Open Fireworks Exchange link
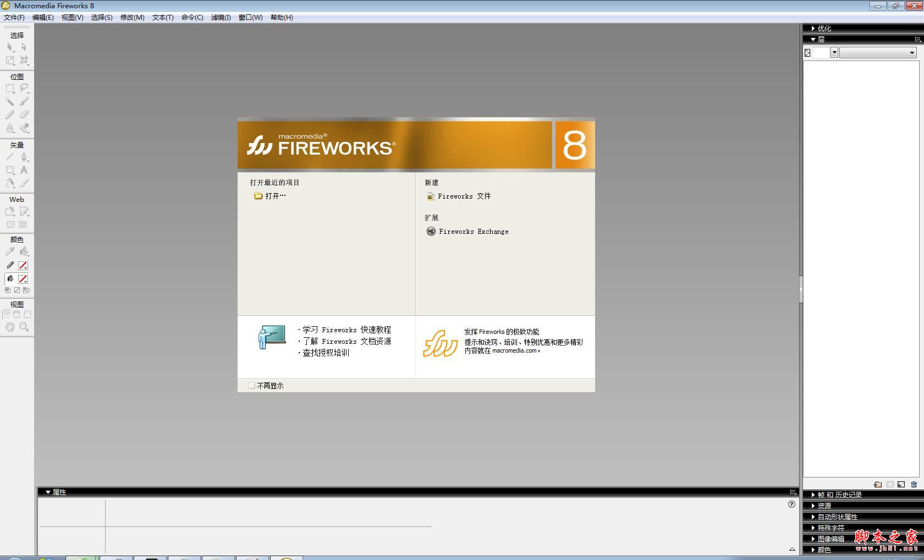Viewport: 924px width, 560px height. [x=468, y=232]
